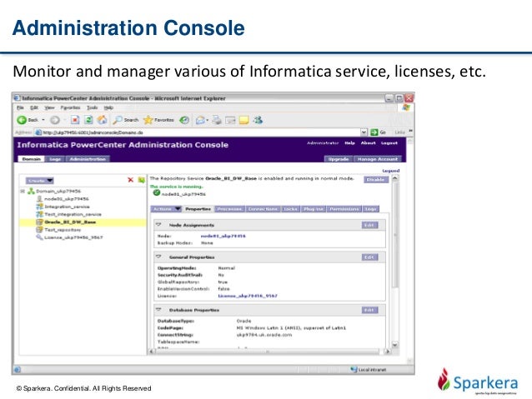532x399 pixels.
Task: Open the Legend link
Action: point(391,171)
